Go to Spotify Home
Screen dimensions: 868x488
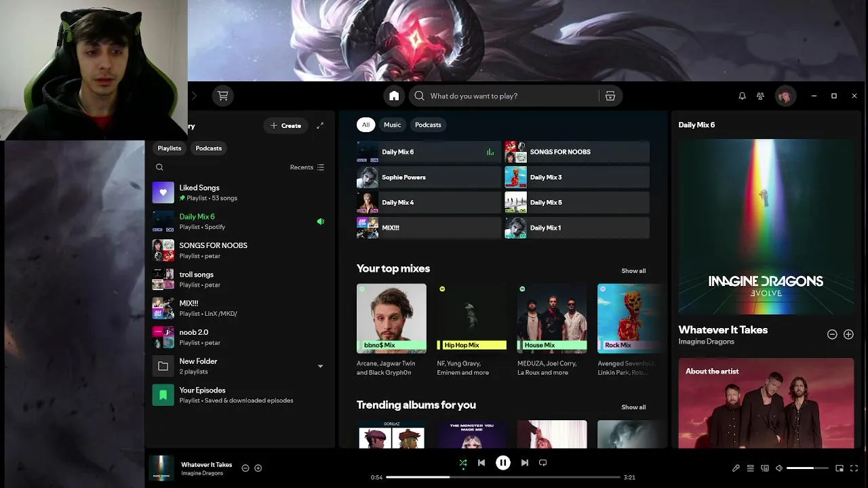point(394,96)
